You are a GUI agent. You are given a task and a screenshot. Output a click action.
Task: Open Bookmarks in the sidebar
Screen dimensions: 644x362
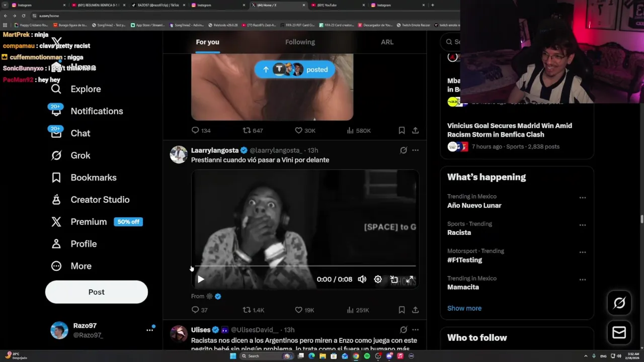click(x=84, y=177)
